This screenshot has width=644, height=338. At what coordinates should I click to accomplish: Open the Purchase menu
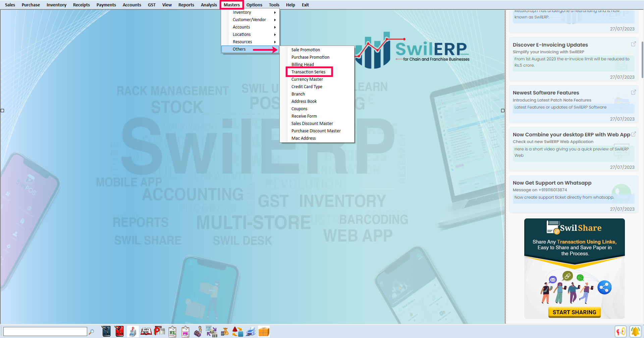click(x=31, y=5)
